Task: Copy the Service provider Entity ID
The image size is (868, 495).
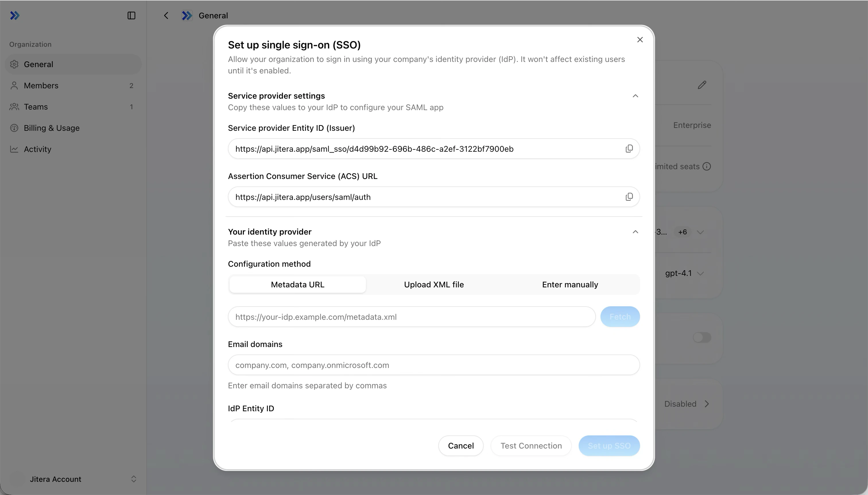Action: (x=629, y=149)
